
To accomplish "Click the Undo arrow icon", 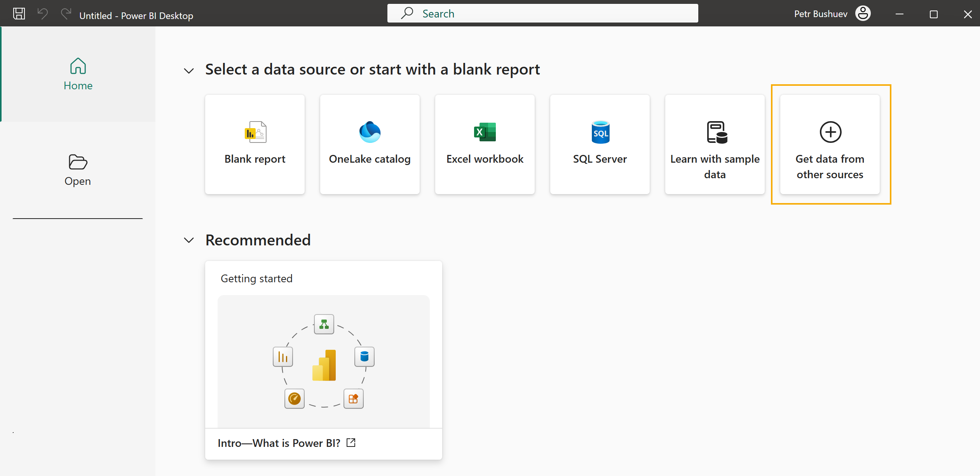I will pos(42,14).
